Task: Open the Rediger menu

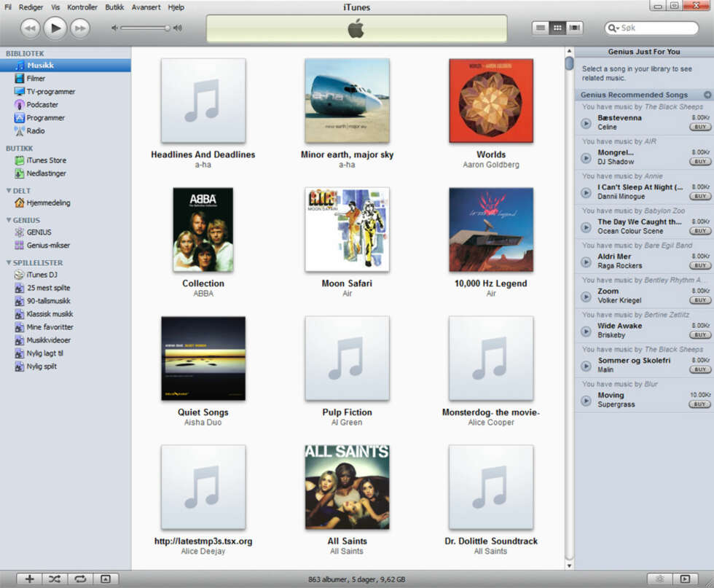Action: (x=31, y=7)
